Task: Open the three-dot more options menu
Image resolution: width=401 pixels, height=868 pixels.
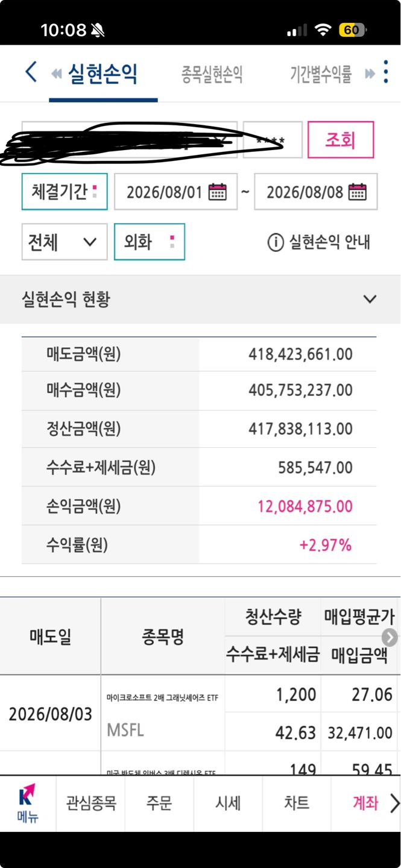Action: (x=386, y=72)
